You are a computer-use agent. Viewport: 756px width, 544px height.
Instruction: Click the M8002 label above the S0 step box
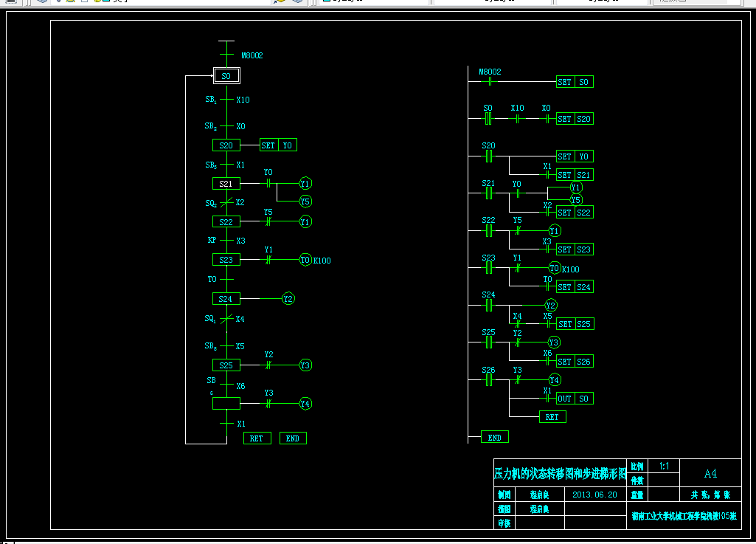(x=252, y=55)
